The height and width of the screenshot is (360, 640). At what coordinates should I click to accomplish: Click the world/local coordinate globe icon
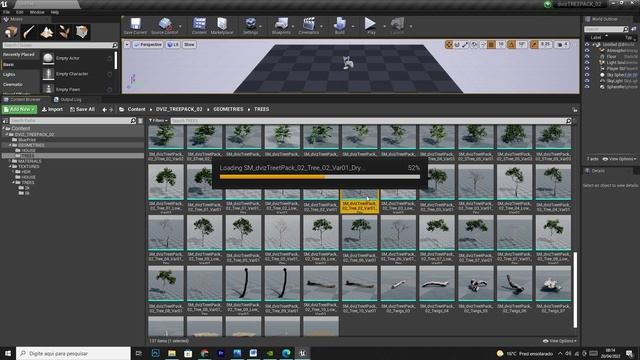[474, 44]
